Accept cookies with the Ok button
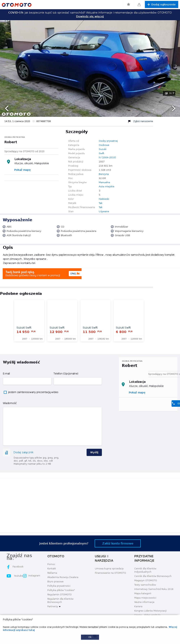This screenshot has height=644, width=180. [x=90, y=637]
